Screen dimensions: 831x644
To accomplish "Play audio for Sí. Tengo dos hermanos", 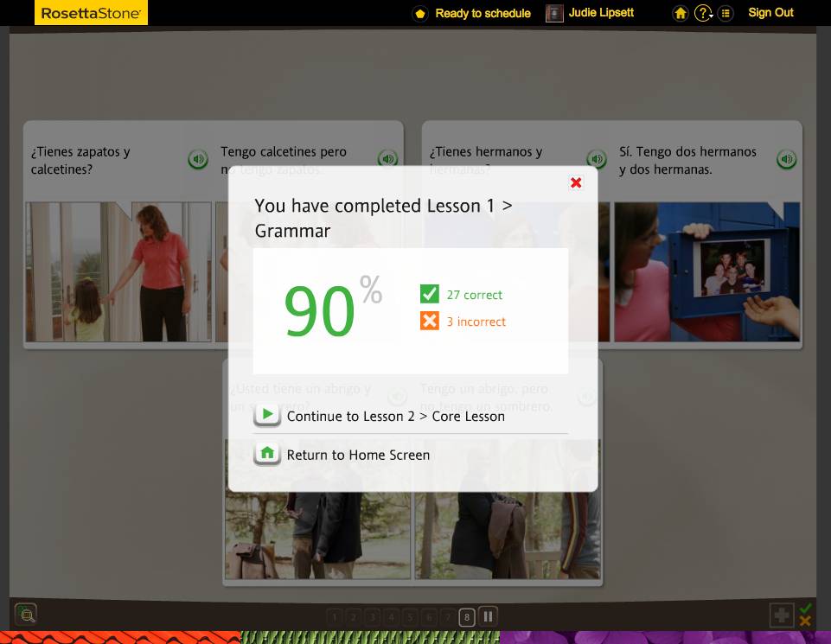I will [x=787, y=159].
